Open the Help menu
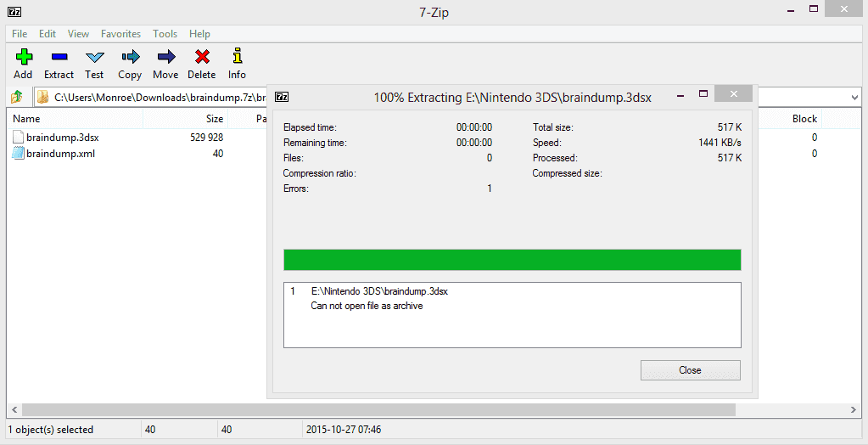Screen dimensions: 868x445 point(199,34)
